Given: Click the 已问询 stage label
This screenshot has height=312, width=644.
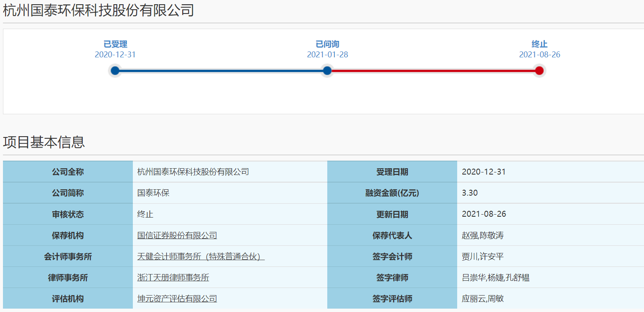Looking at the screenshot, I should click(327, 44).
